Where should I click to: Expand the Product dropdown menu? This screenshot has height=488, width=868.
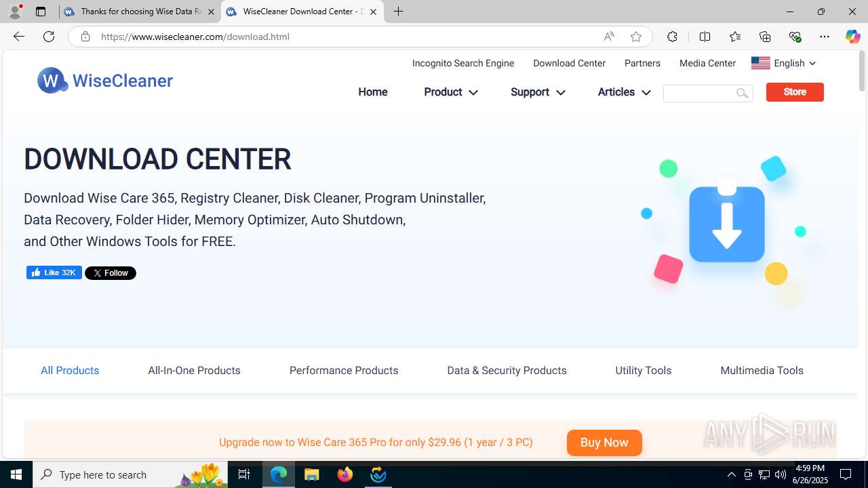point(451,92)
